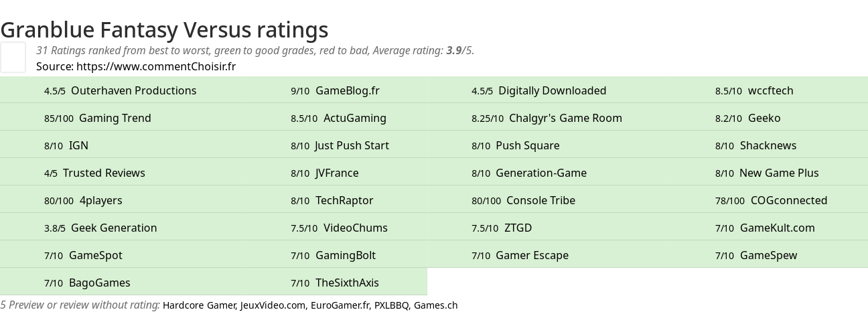Click the wccftech rating entry
The width and height of the screenshot is (868, 312).
coord(770,90)
